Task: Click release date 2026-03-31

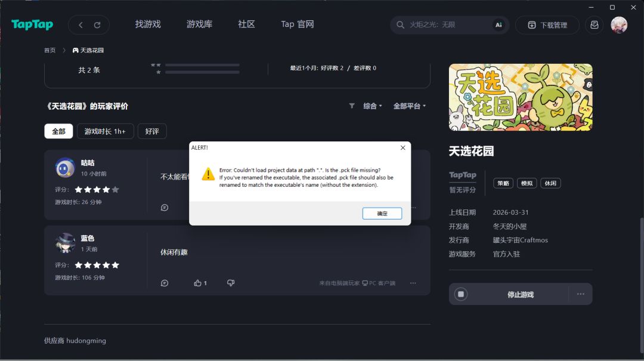Action: coord(510,212)
